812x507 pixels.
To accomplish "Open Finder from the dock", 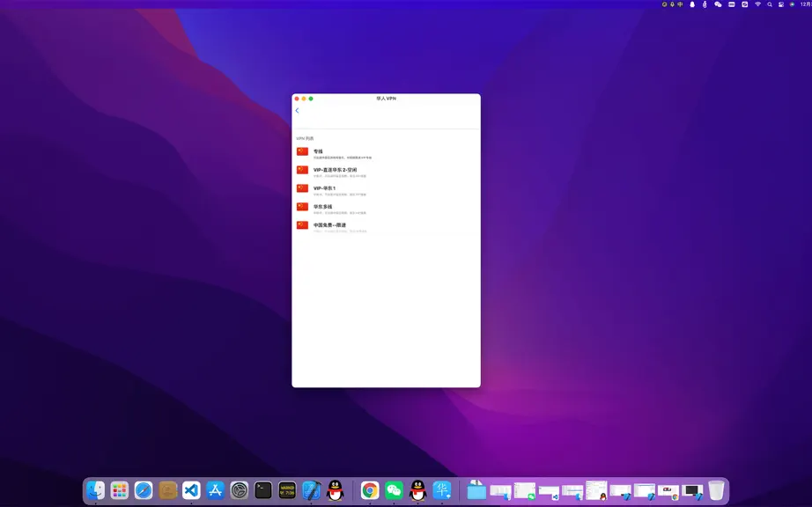I will (95, 490).
